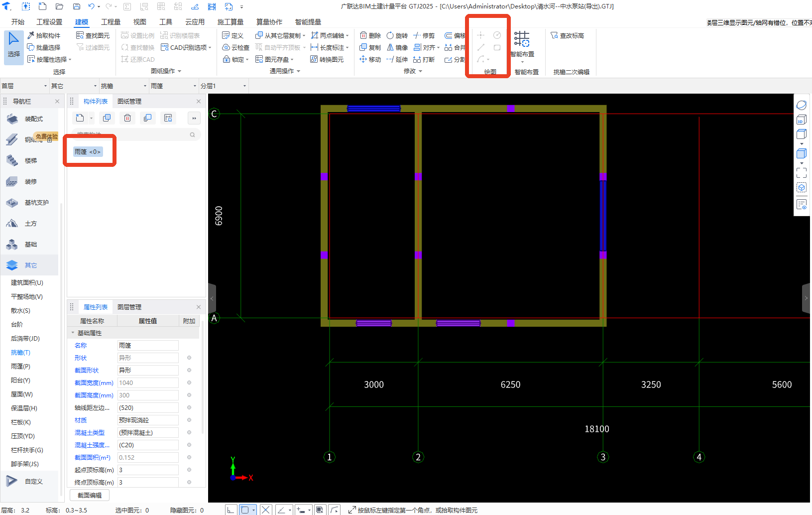Click the 名称 value field 雨篷
This screenshot has width=812, height=515.
point(148,345)
